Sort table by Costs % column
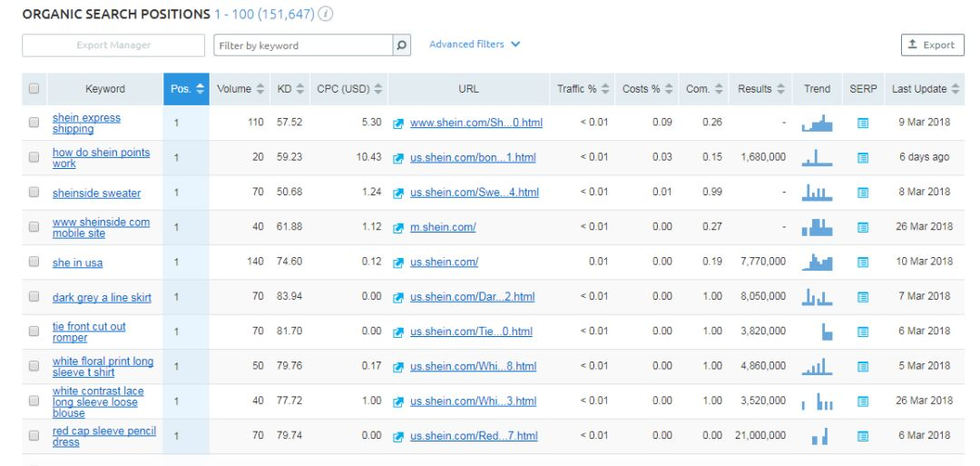The width and height of the screenshot is (980, 466). point(647,89)
